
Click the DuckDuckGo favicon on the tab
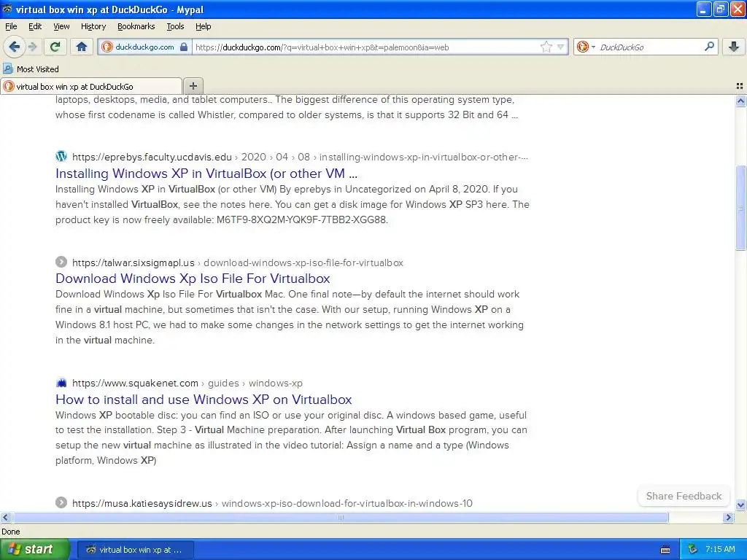tap(9, 86)
